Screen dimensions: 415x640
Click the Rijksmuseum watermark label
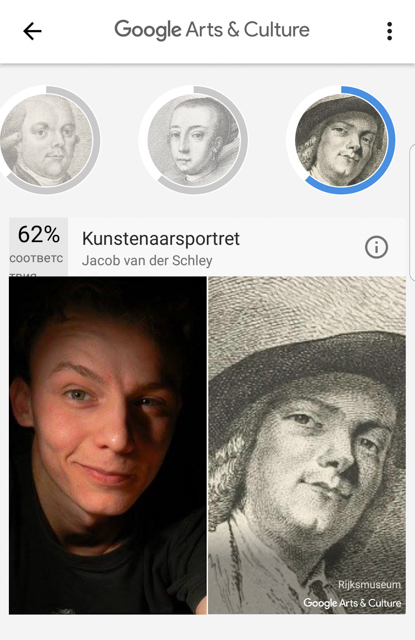(x=369, y=584)
